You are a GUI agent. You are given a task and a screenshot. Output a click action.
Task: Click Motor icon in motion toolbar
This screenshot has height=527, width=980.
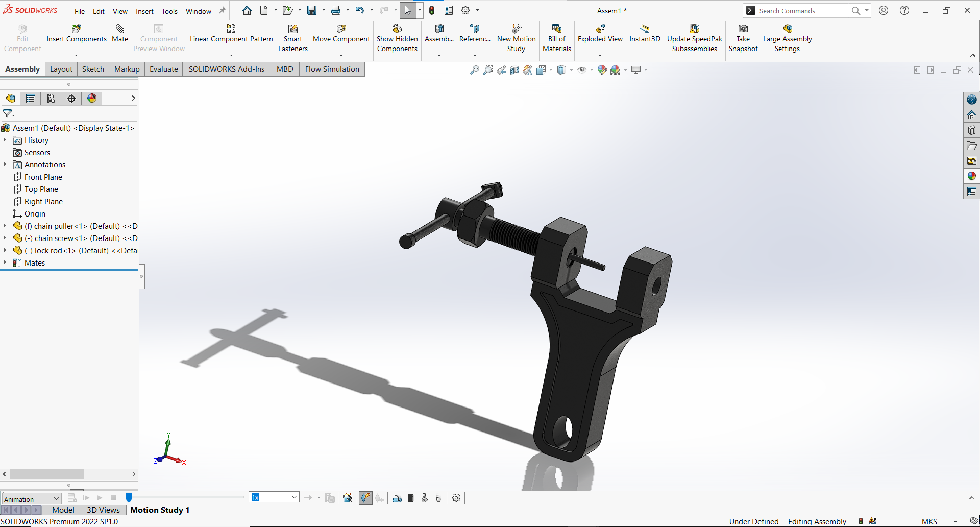(x=397, y=498)
